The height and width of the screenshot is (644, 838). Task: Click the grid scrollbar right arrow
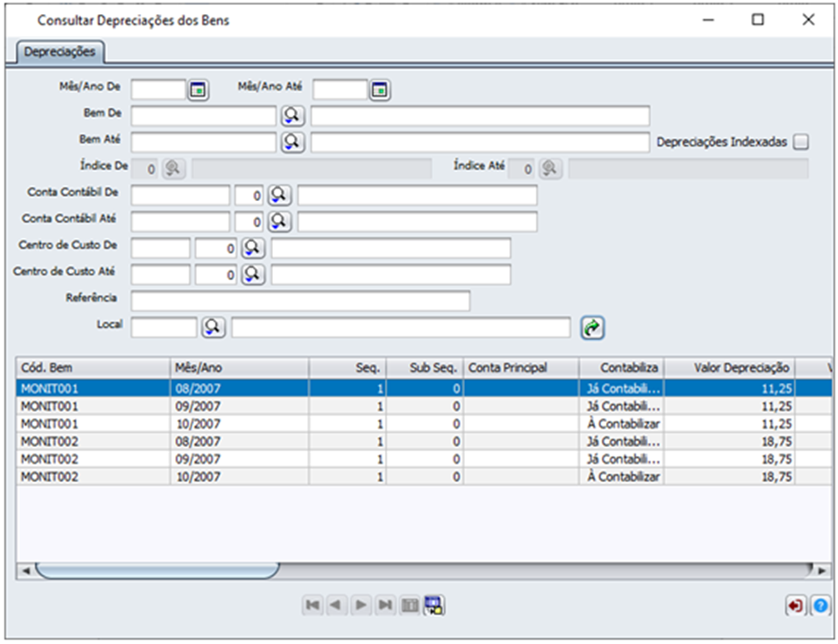click(x=822, y=571)
